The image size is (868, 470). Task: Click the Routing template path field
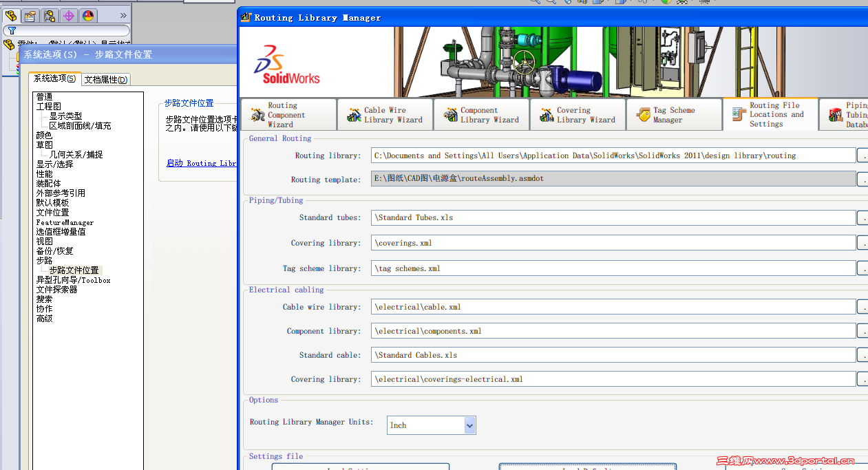[x=613, y=179]
